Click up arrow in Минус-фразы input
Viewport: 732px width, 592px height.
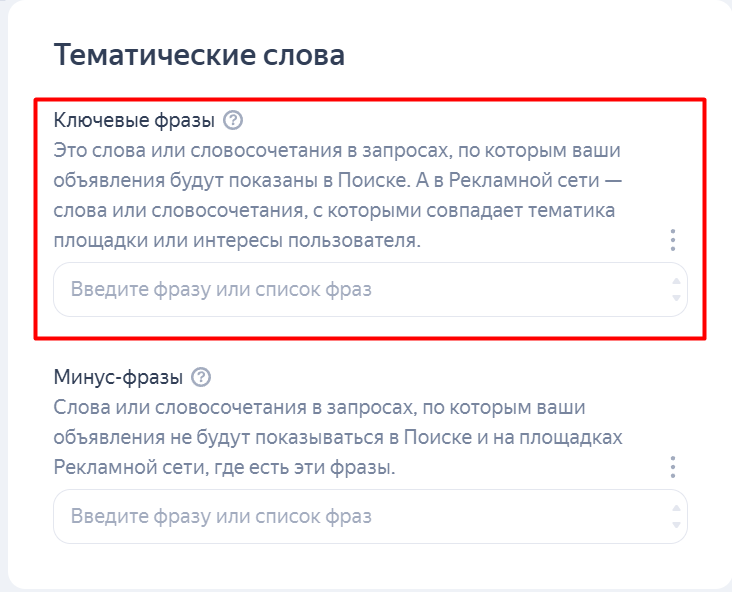click(x=676, y=508)
